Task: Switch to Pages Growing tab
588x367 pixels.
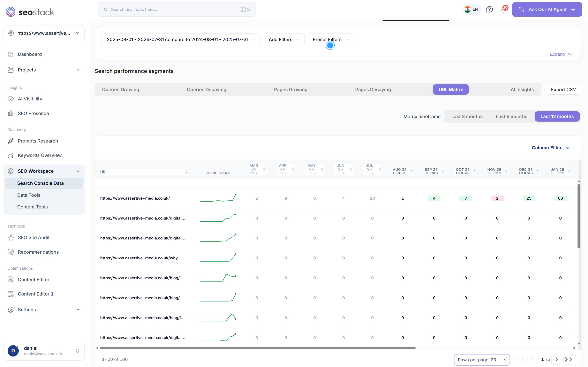Action: pyautogui.click(x=291, y=90)
